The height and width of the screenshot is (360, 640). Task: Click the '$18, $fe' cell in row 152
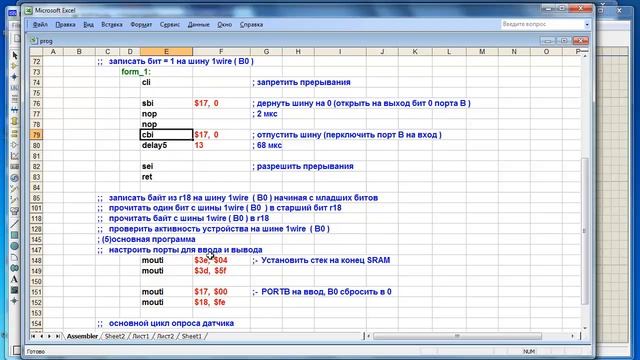click(x=221, y=302)
